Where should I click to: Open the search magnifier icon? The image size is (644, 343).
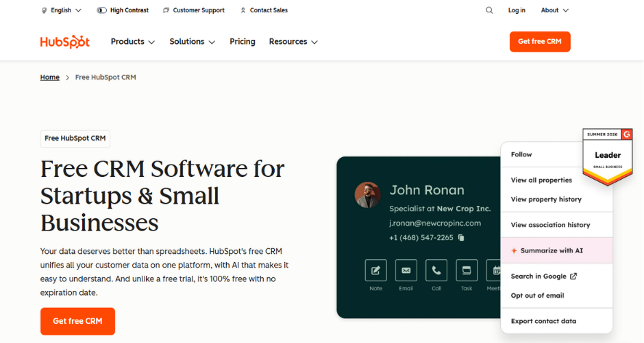[489, 10]
